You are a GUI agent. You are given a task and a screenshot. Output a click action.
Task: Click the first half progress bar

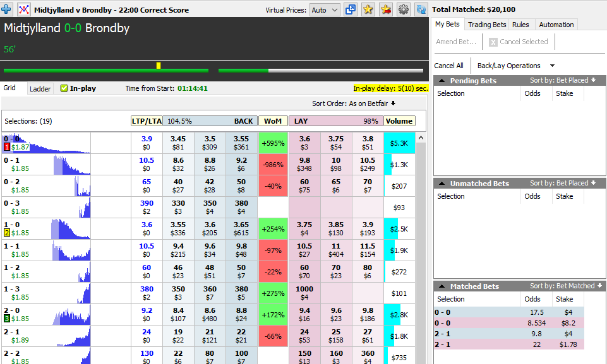[x=106, y=71]
